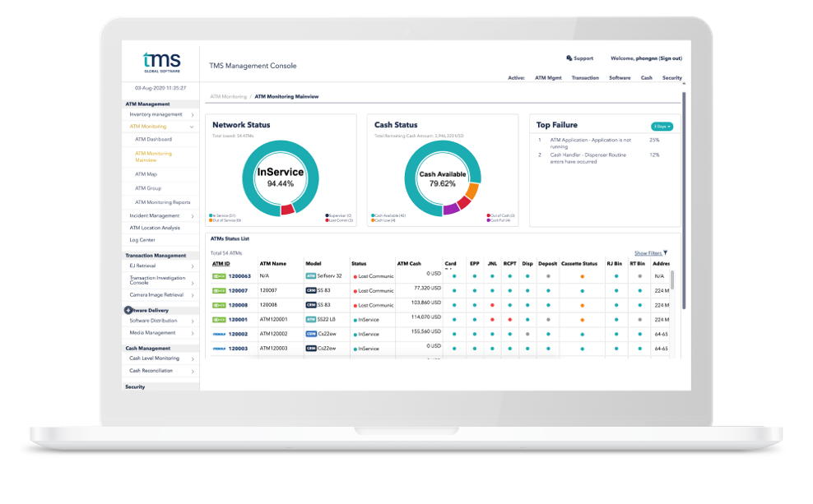Open Support via the headset icon
Viewport: 813px width, 504px height.
click(569, 58)
